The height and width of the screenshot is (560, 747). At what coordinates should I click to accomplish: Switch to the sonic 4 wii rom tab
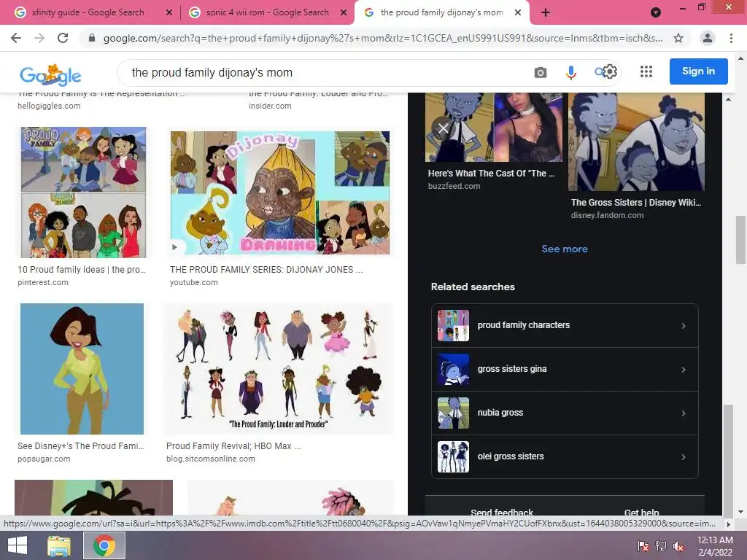267,12
